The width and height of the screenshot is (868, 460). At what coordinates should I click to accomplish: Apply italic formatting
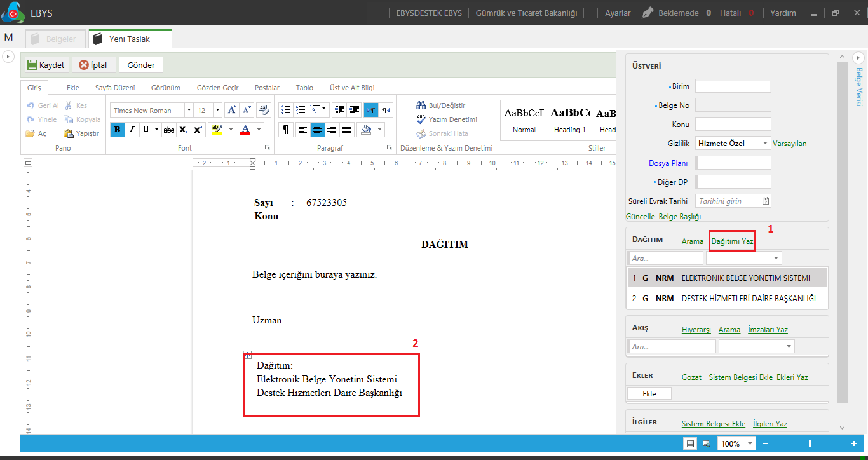coord(132,130)
